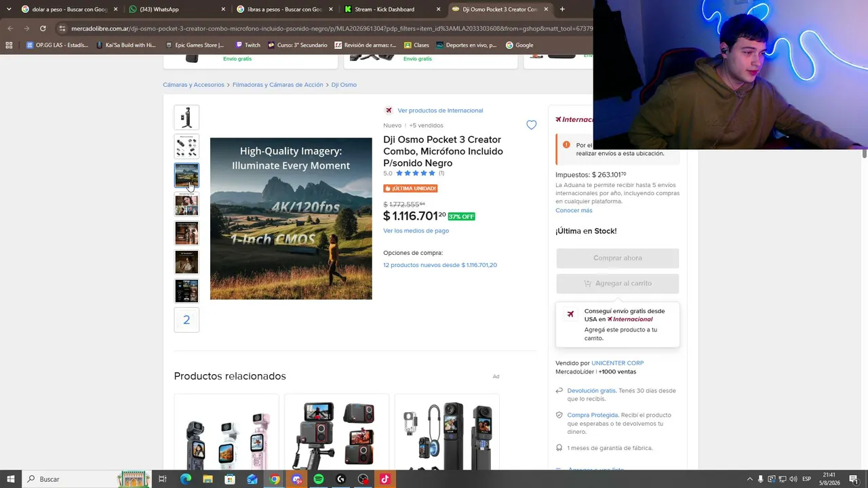
Task: Close the Kick Dashboard tab
Action: [x=438, y=9]
